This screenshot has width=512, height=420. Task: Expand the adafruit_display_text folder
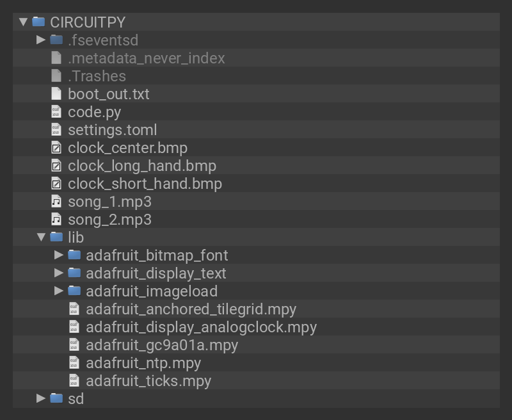click(59, 273)
